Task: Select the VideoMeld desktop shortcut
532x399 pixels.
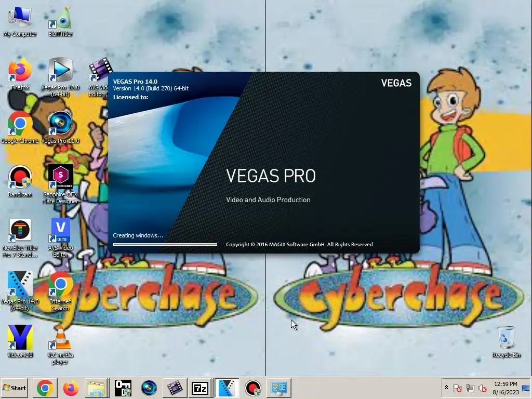Action: click(20, 342)
